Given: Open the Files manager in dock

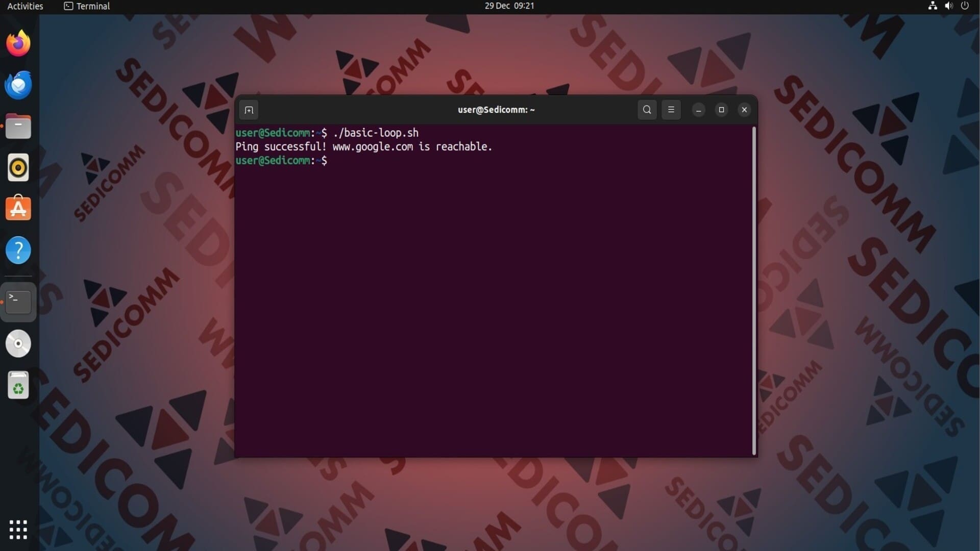Looking at the screenshot, I should (18, 126).
